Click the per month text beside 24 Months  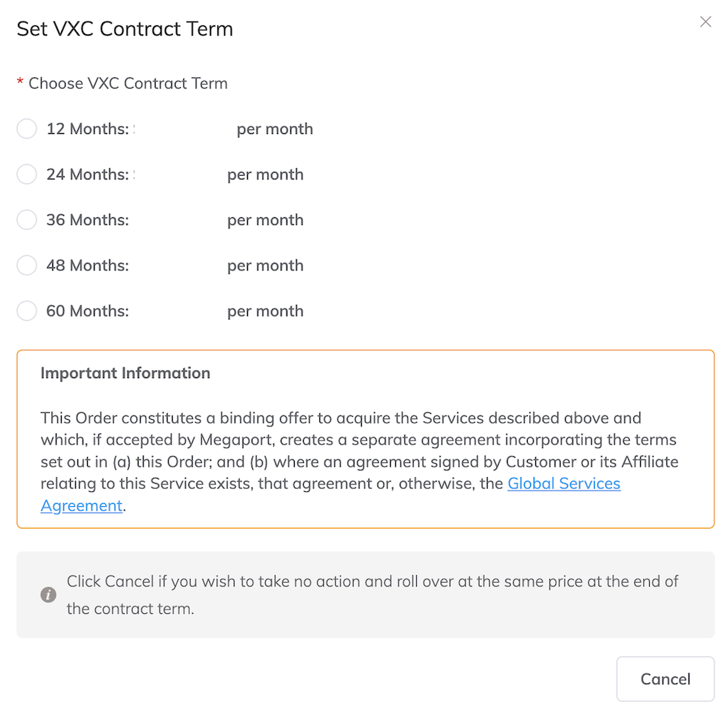(265, 174)
